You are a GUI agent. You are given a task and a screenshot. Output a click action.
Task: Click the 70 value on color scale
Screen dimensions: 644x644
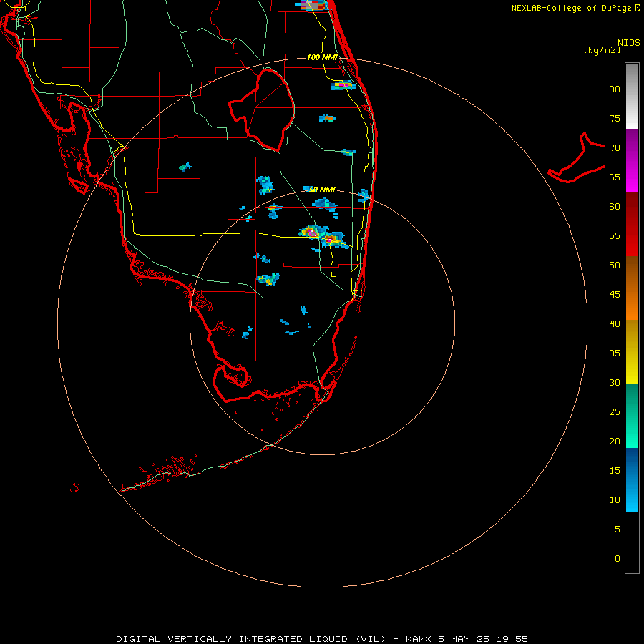coord(615,148)
